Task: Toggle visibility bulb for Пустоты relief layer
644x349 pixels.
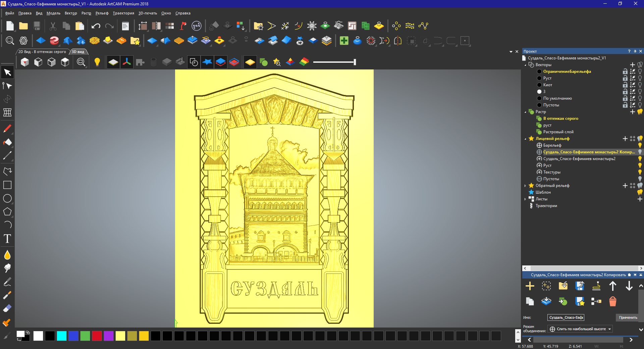Action: pos(640,179)
